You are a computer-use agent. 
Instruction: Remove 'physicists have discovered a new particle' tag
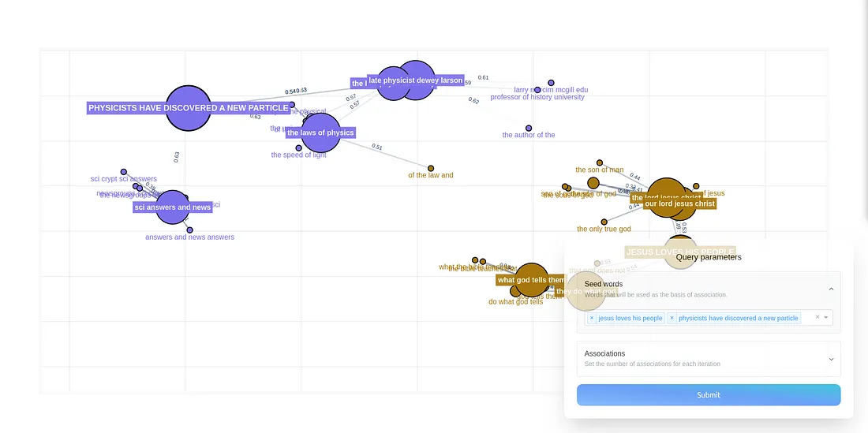(x=672, y=318)
